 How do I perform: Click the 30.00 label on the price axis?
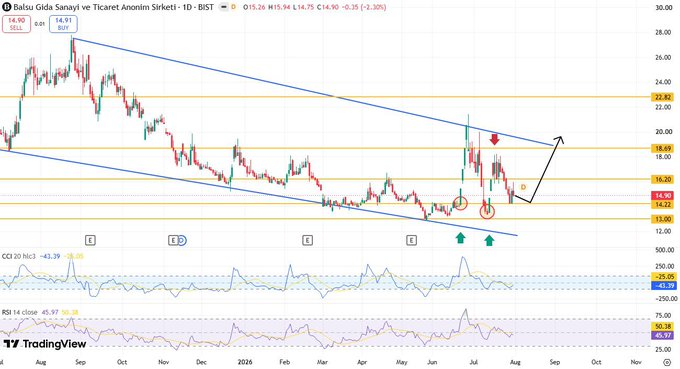click(x=664, y=7)
